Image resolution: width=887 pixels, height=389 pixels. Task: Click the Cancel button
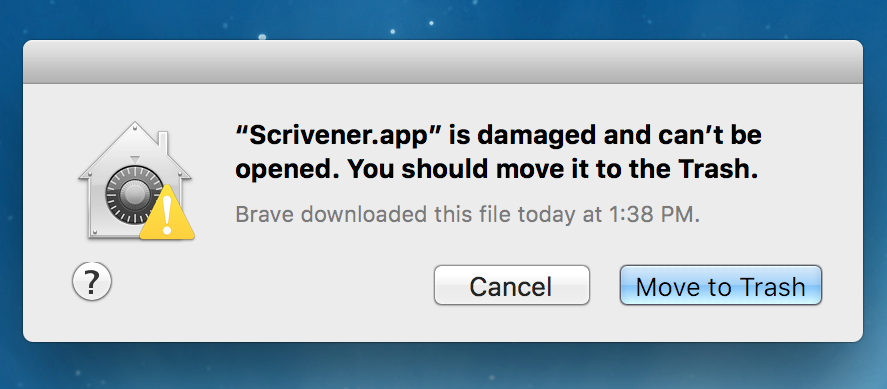511,286
